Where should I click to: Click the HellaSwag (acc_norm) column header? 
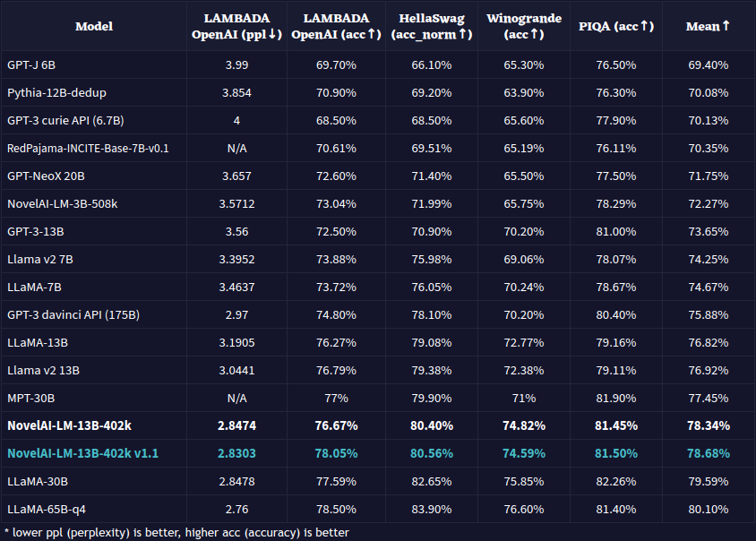pyautogui.click(x=432, y=26)
